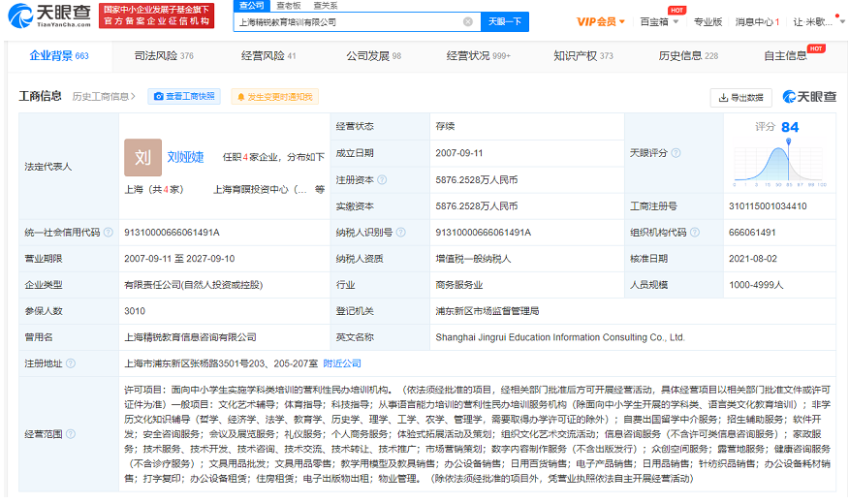This screenshot has height=504, width=849.
Task: Open the 百宝箱 dropdown menu
Action: (659, 21)
